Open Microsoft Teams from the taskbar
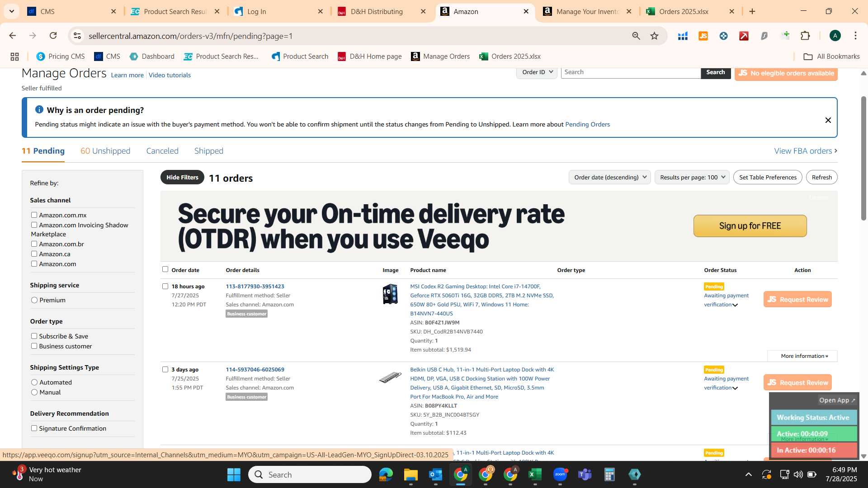 585,474
